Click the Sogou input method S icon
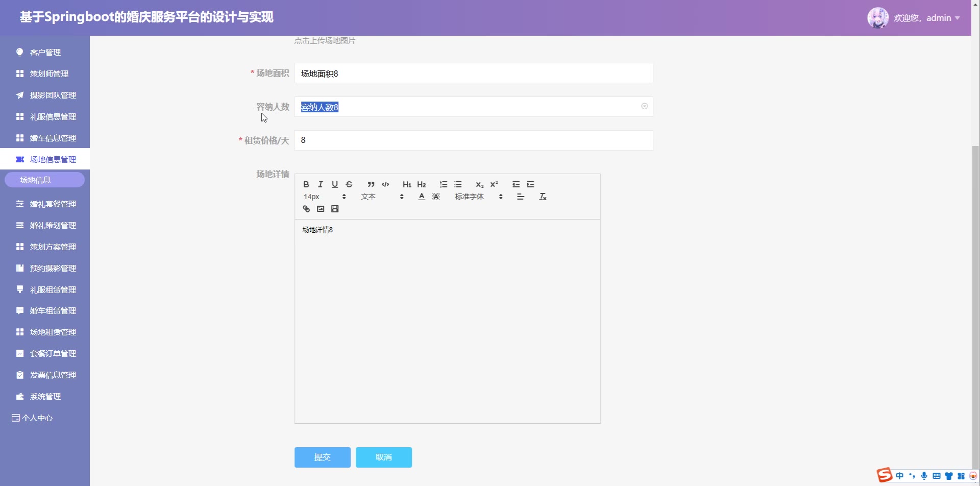The height and width of the screenshot is (486, 980). 885,475
